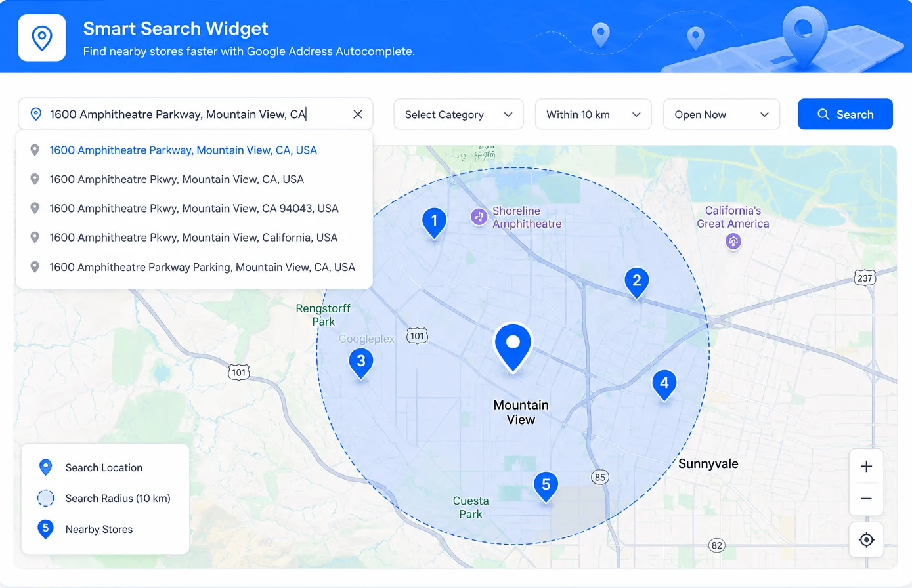The height and width of the screenshot is (588, 912).
Task: Choose suggestion ending in Mountain View, CA, USA with Parkway
Action: 194,150
